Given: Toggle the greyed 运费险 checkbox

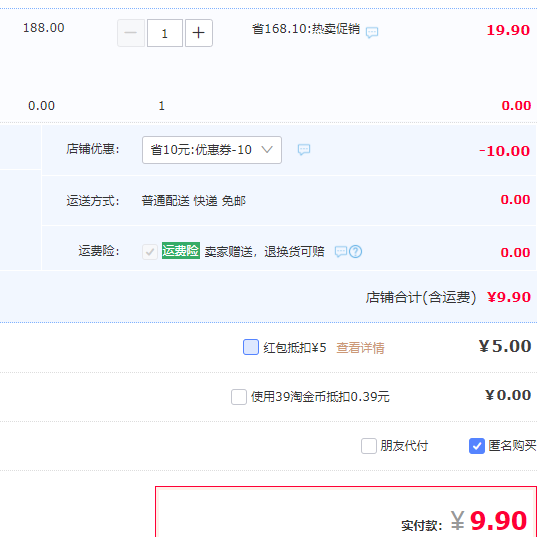Looking at the screenshot, I should click(150, 252).
